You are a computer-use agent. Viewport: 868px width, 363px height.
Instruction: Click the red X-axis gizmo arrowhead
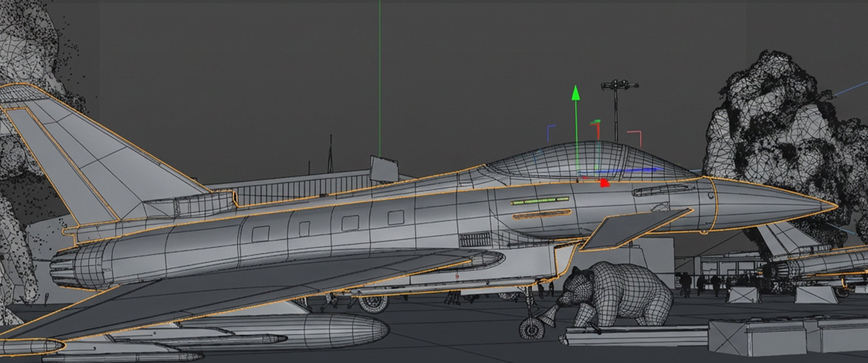click(x=604, y=183)
